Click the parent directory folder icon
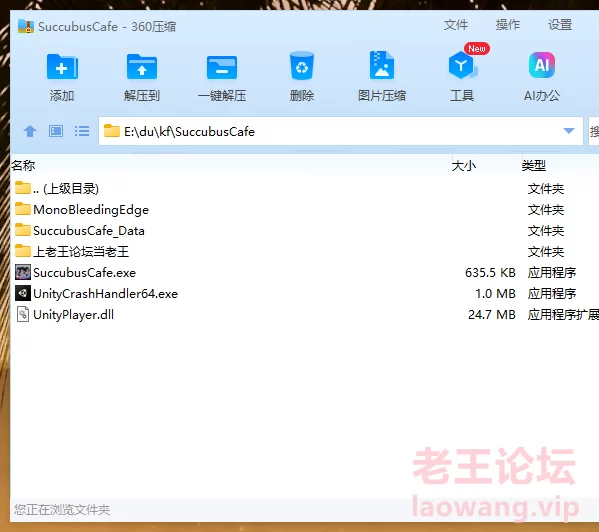 point(23,188)
